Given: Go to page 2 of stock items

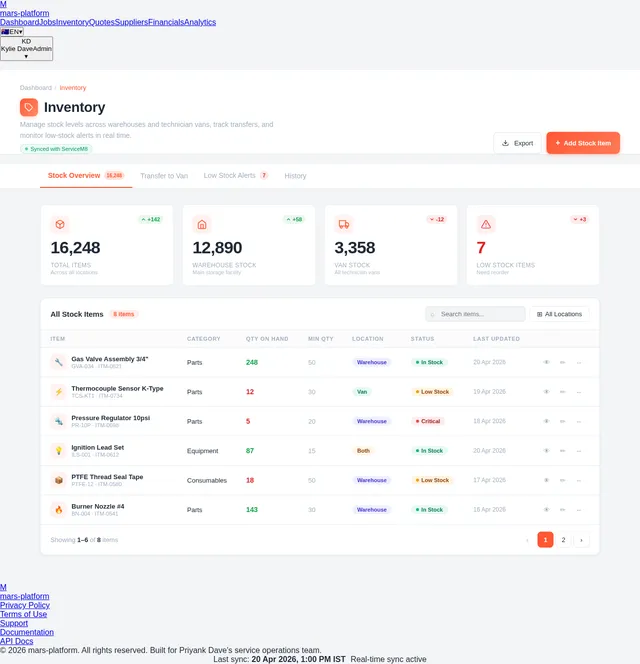Looking at the screenshot, I should (x=563, y=540).
